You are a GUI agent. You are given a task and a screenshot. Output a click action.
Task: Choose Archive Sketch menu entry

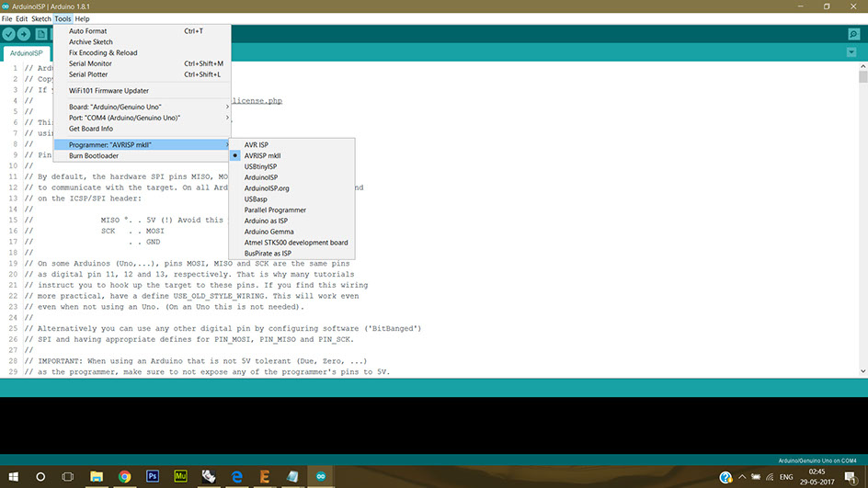pos(143,42)
